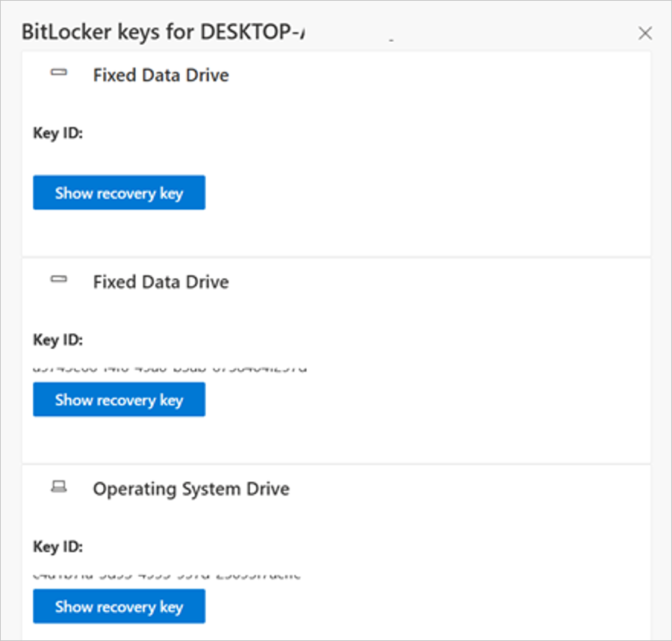
Task: Click the Key ID label under Operating System Drive
Action: pos(57,547)
